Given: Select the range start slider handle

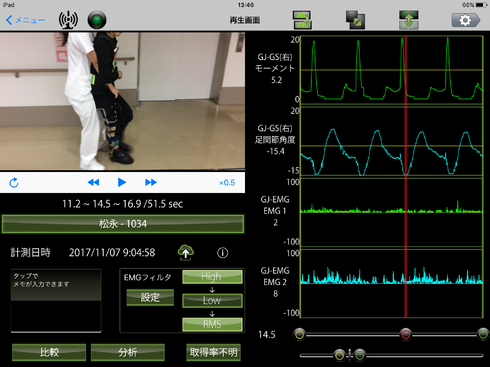Looking at the screenshot, I should [x=300, y=334].
